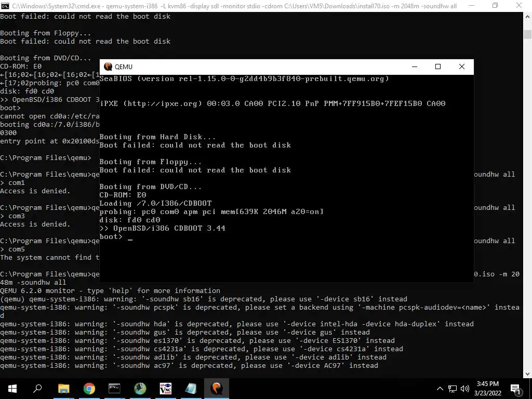532x399 pixels.
Task: Click '> com5' line in cmd
Action: [x=12, y=249]
